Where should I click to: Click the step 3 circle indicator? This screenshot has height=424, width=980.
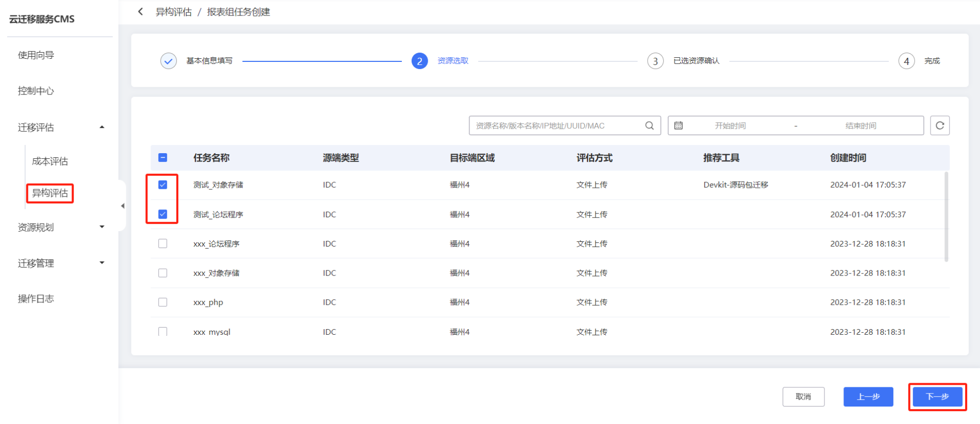655,61
